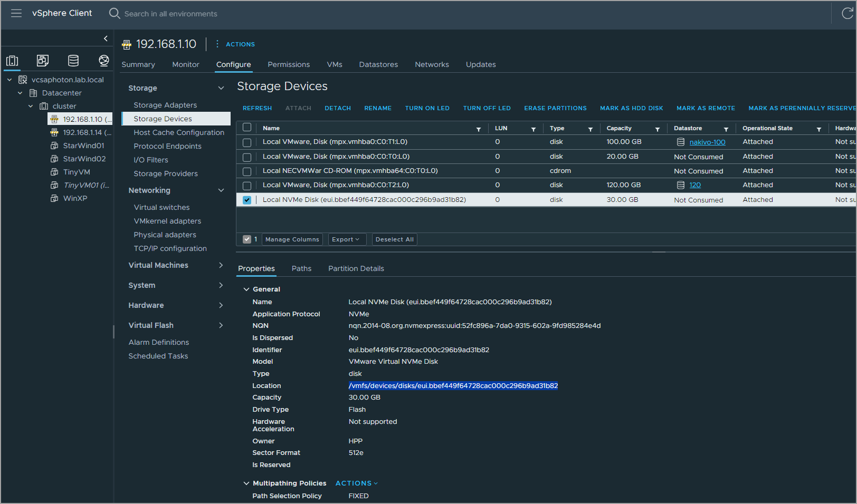This screenshot has height=504, width=857.
Task: Click the refresh icon in top bar
Action: pyautogui.click(x=847, y=13)
